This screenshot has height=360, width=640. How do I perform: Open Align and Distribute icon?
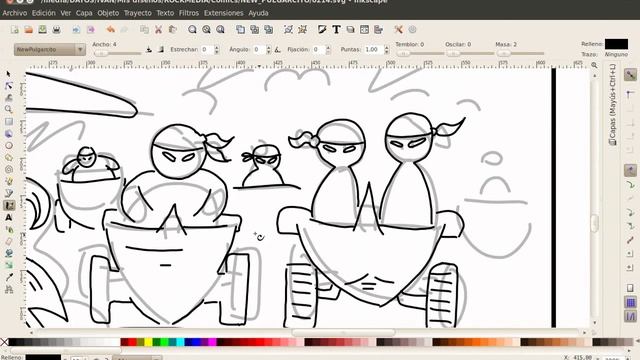pos(378,29)
